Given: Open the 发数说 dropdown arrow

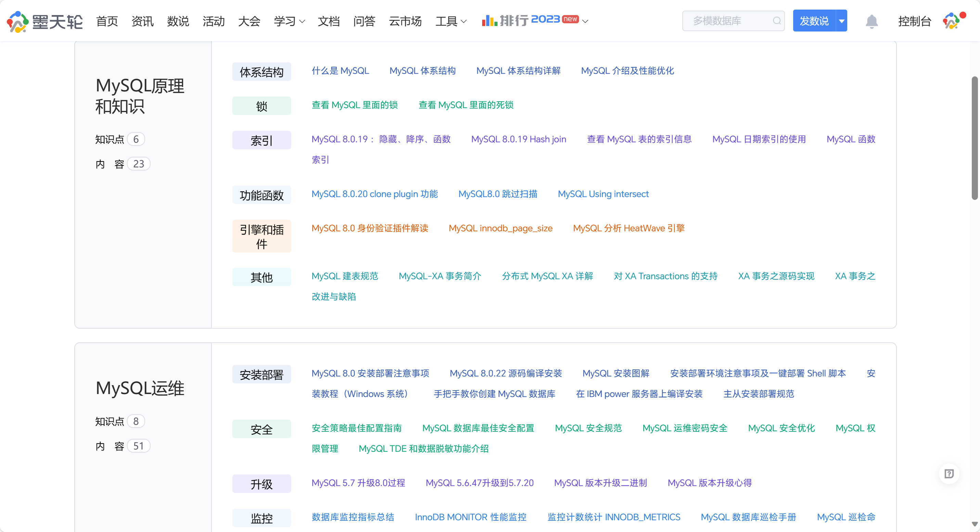Looking at the screenshot, I should coord(841,21).
